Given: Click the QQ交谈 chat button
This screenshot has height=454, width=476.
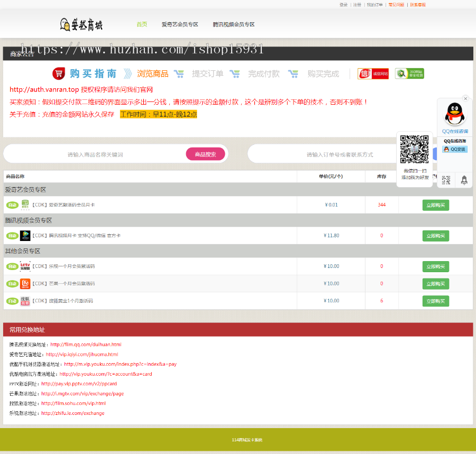Looking at the screenshot, I should pos(455,149).
